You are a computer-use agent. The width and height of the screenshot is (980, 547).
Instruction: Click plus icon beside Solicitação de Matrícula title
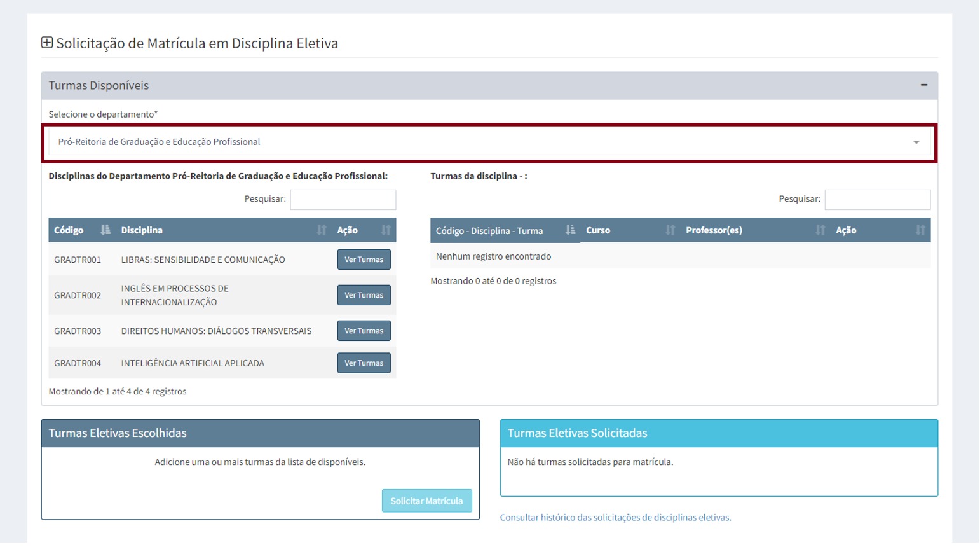47,43
